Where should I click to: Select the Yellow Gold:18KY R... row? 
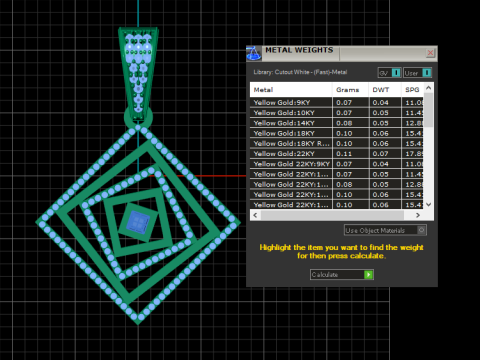pos(337,143)
